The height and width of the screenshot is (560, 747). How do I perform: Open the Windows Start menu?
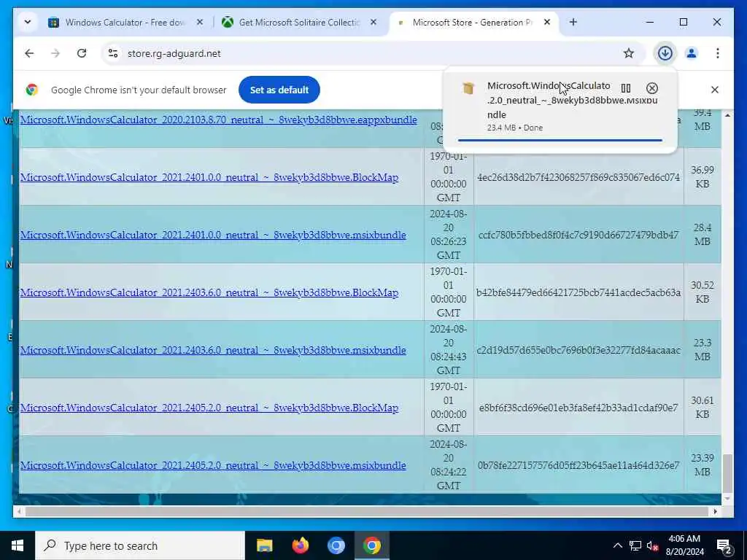[18, 545]
